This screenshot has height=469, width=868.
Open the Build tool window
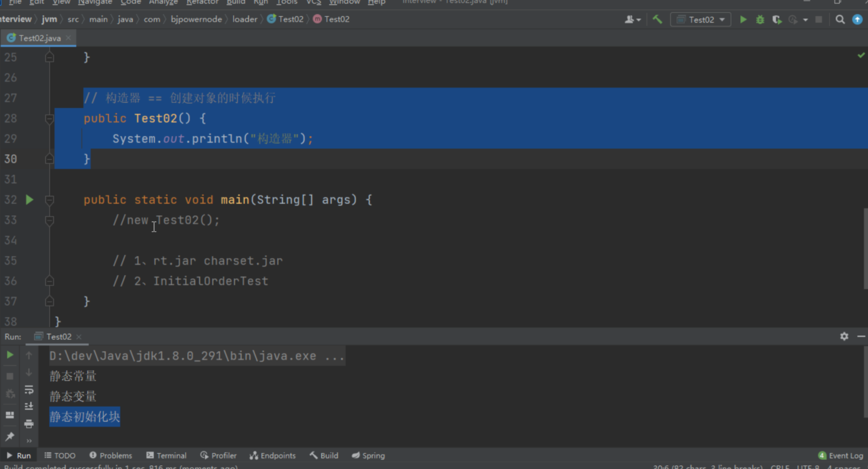(324, 455)
